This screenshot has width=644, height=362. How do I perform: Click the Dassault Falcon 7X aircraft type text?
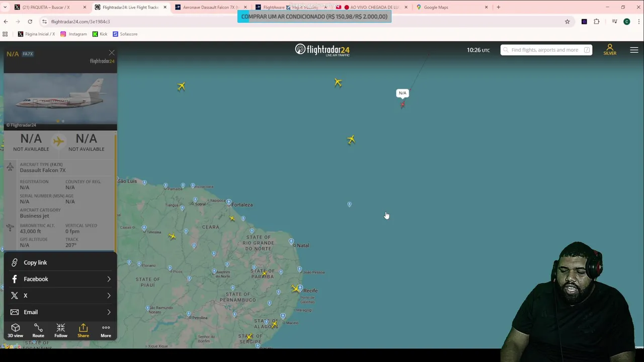(43, 170)
